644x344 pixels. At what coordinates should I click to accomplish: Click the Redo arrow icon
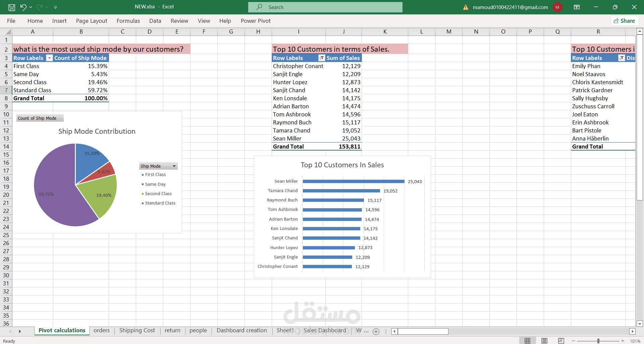pyautogui.click(x=40, y=7)
